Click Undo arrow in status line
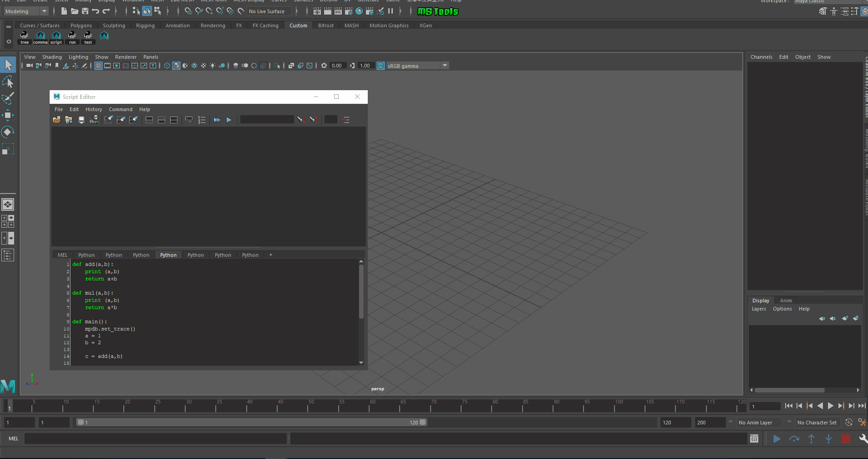 tap(96, 11)
